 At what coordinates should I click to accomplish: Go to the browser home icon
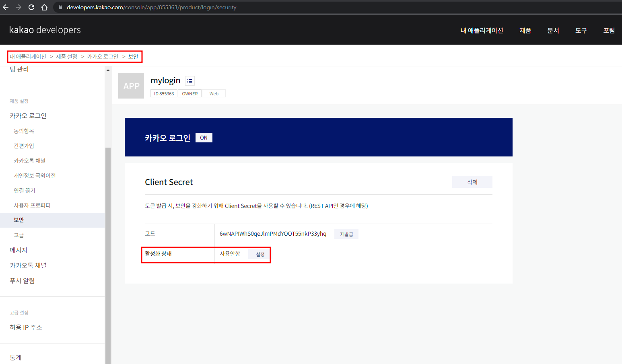click(x=44, y=7)
